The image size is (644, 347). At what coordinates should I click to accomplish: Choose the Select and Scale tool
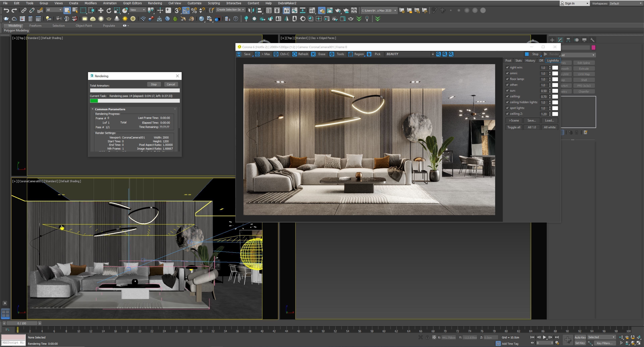(x=117, y=10)
